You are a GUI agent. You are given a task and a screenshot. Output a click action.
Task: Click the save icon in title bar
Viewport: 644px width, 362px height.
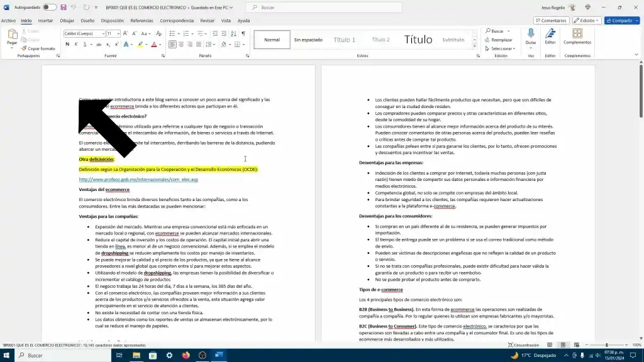pyautogui.click(x=64, y=8)
